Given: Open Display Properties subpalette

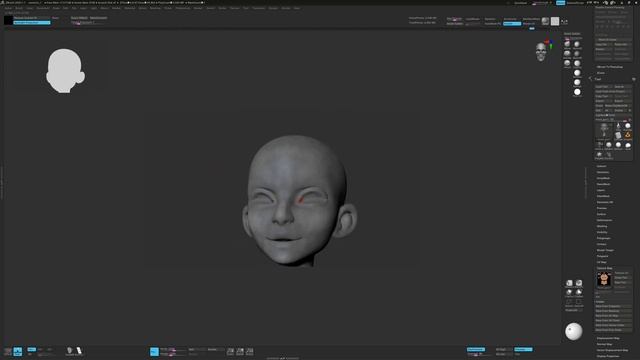Looking at the screenshot, I should coord(608,356).
